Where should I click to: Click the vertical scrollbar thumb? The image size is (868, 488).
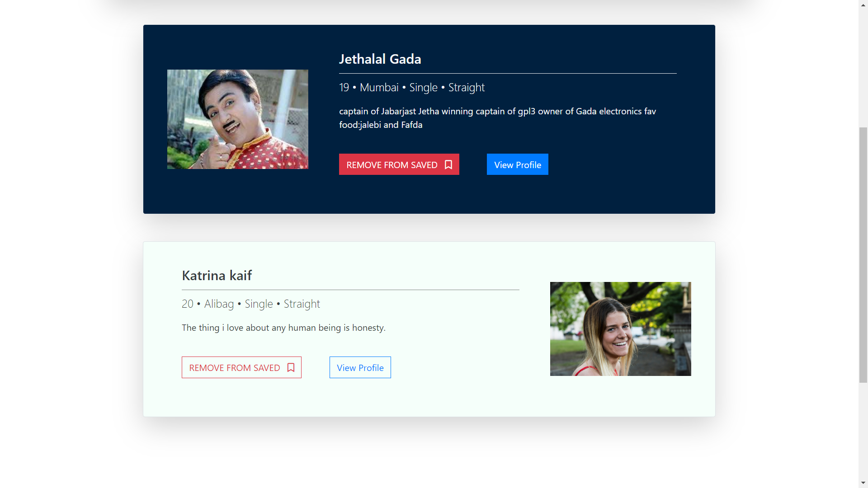click(863, 255)
